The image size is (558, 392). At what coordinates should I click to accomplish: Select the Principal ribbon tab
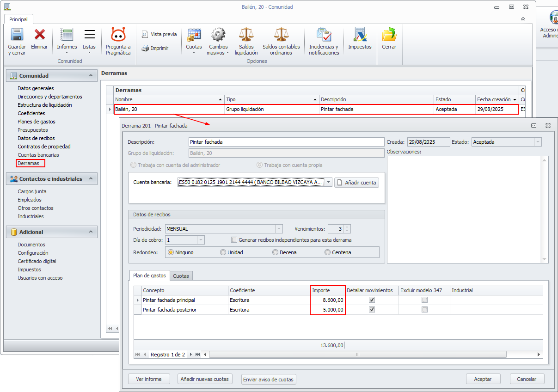(18, 19)
